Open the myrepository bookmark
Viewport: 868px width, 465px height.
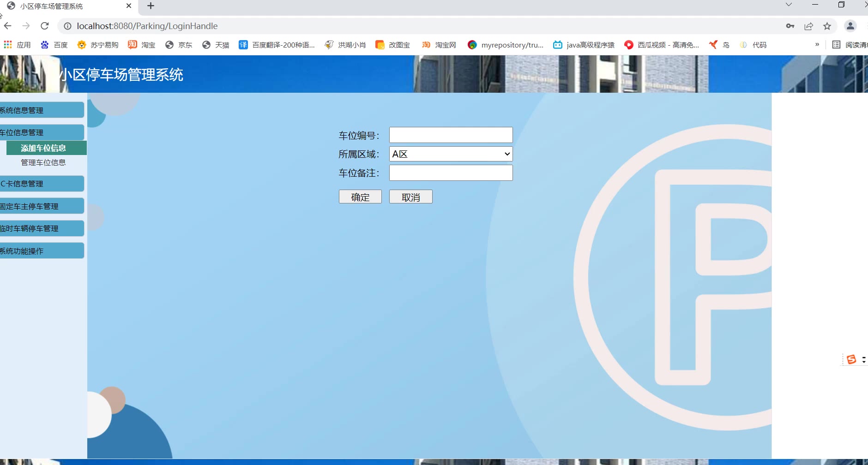pos(506,45)
